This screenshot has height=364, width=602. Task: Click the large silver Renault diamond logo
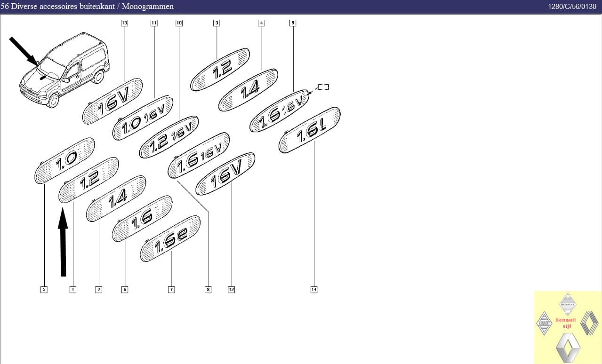(569, 348)
